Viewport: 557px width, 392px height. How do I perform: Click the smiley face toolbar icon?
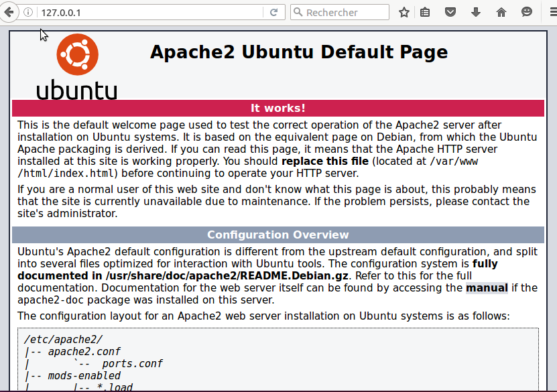click(x=527, y=12)
